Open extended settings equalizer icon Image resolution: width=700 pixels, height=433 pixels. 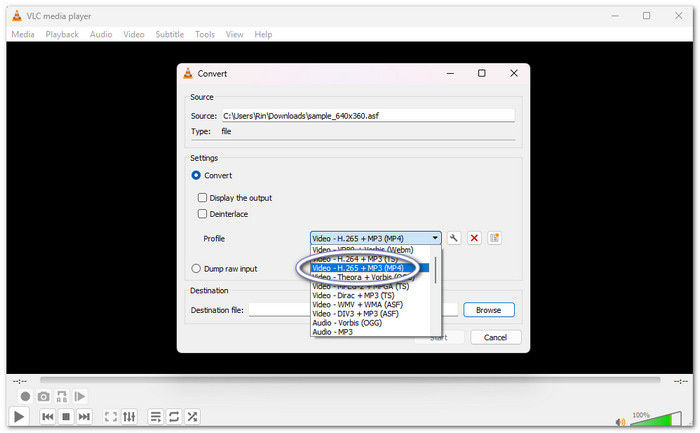click(129, 416)
